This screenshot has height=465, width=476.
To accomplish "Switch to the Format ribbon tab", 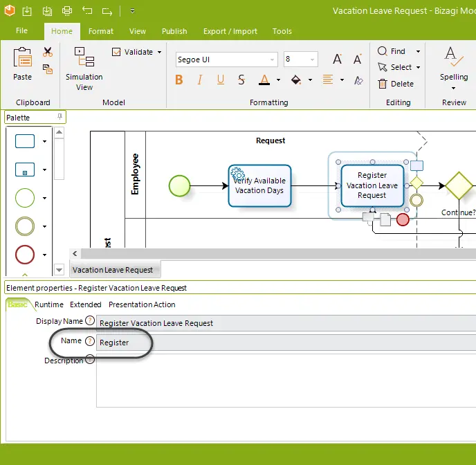I will point(101,31).
